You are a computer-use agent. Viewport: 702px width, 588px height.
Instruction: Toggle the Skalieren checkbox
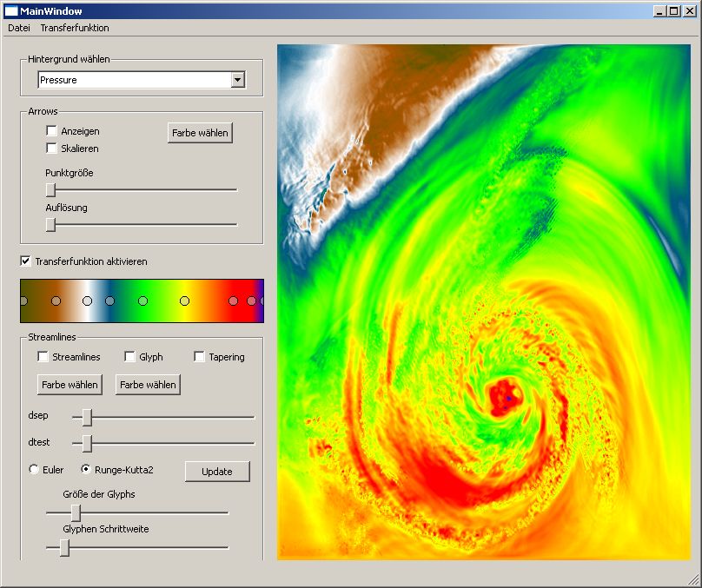pyautogui.click(x=52, y=149)
